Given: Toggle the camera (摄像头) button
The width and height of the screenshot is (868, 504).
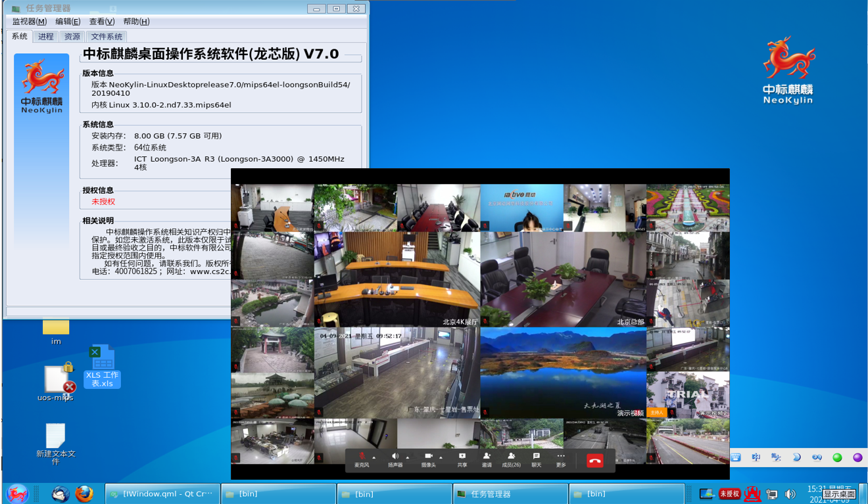Looking at the screenshot, I should tap(428, 459).
